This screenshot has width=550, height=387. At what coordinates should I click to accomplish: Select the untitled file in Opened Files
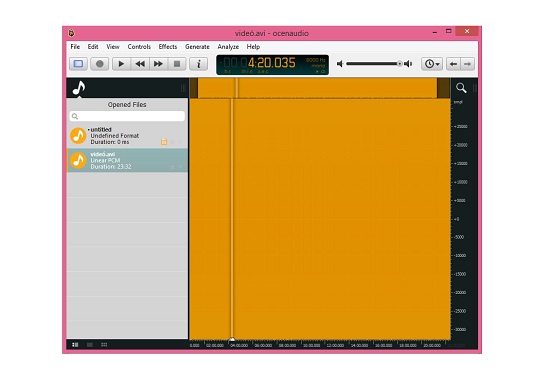(127, 136)
